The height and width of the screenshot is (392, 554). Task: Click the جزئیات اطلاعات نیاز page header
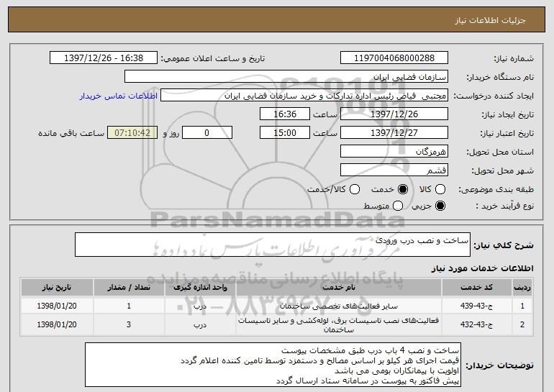[491, 20]
